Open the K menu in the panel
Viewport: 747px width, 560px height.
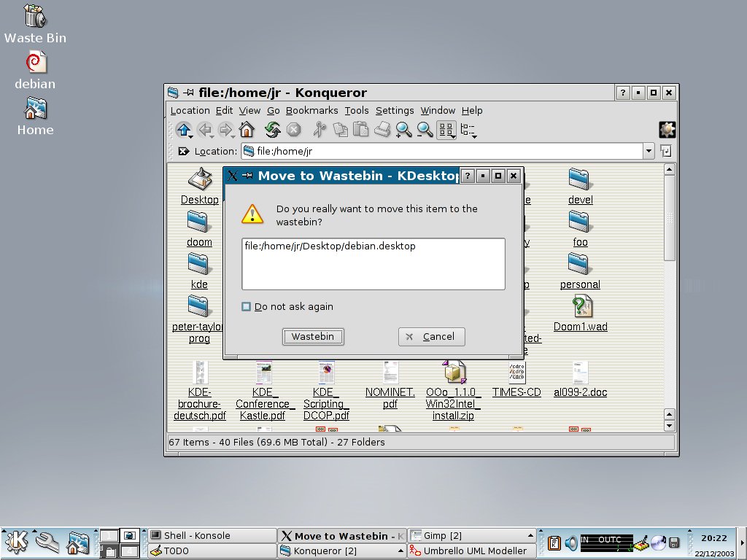click(17, 542)
